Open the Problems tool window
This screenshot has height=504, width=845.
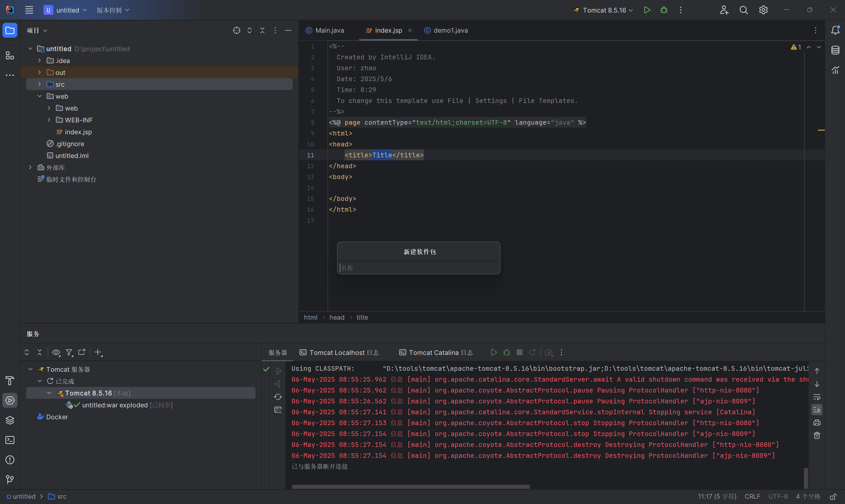tap(10, 459)
